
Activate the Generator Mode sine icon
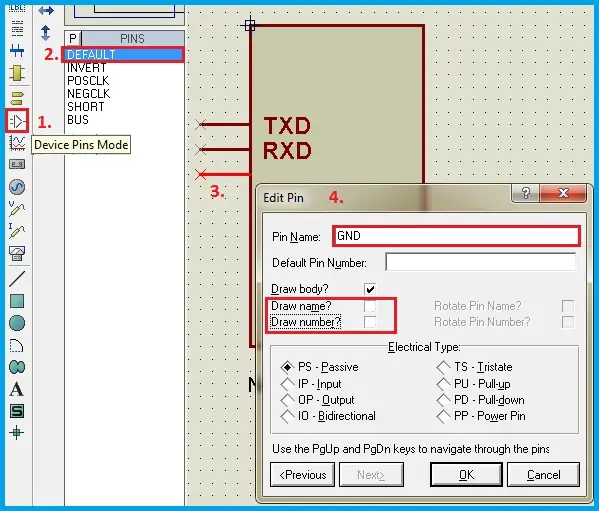point(17,187)
